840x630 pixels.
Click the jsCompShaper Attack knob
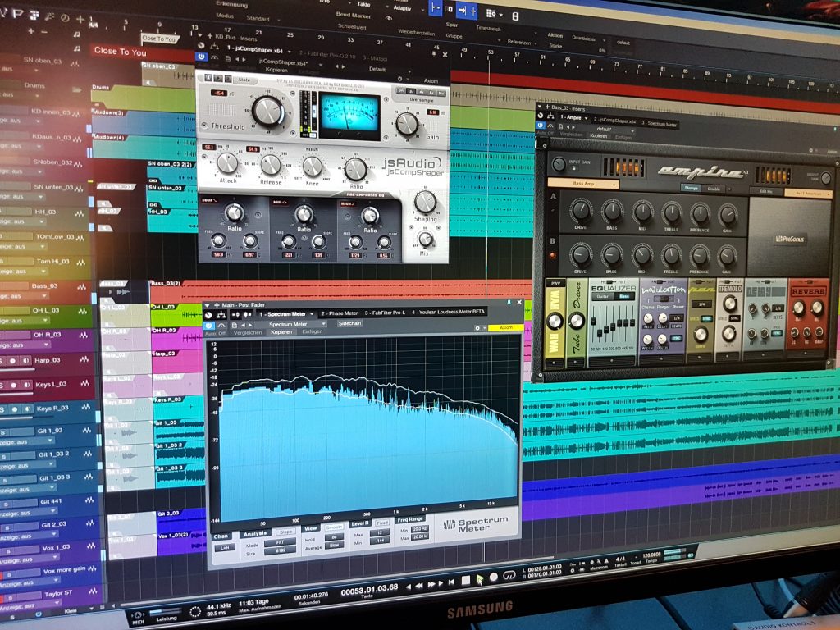tap(227, 163)
